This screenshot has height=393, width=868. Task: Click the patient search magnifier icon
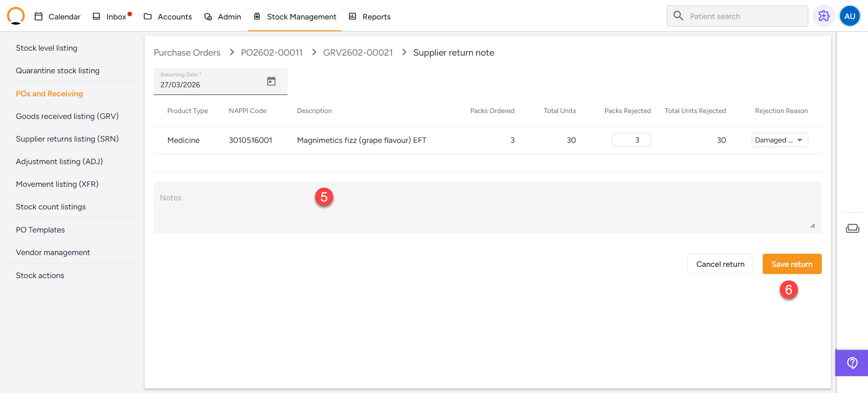tap(678, 16)
